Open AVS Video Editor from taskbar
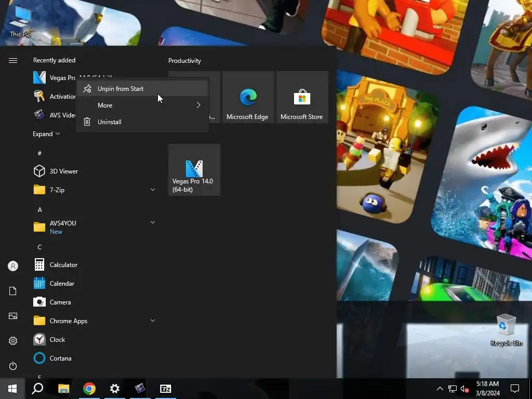Screen dimensions: 532x399 click(140, 389)
